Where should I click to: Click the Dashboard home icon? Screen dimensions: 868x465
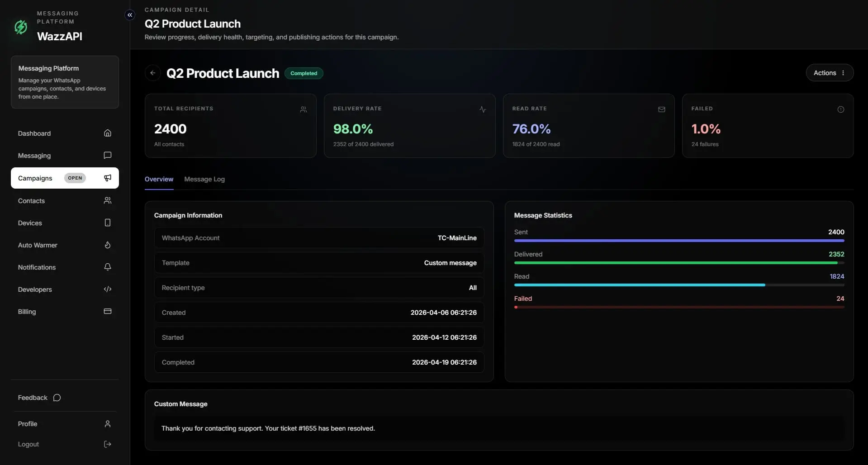point(108,133)
